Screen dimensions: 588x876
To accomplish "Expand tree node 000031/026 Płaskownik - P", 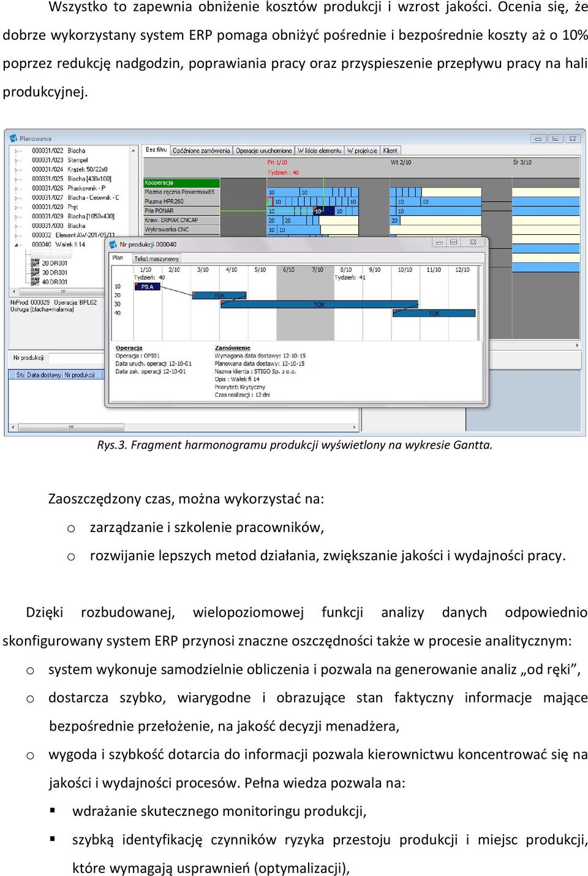I will (17, 188).
